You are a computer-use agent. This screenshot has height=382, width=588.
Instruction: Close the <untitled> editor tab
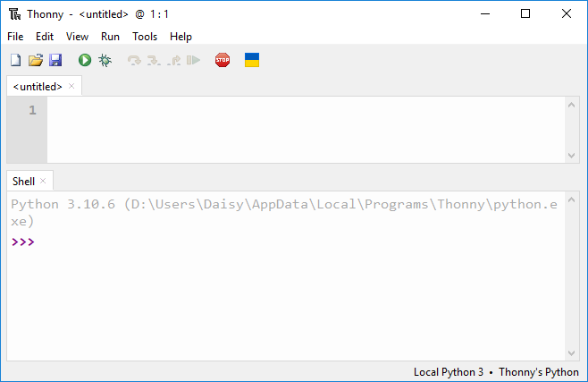coord(71,86)
